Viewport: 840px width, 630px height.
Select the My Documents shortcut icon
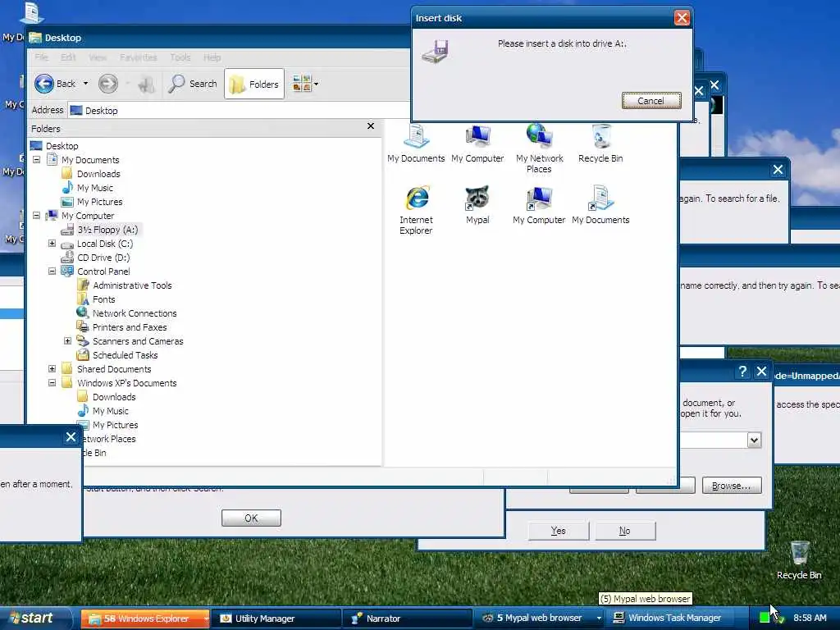tap(600, 204)
